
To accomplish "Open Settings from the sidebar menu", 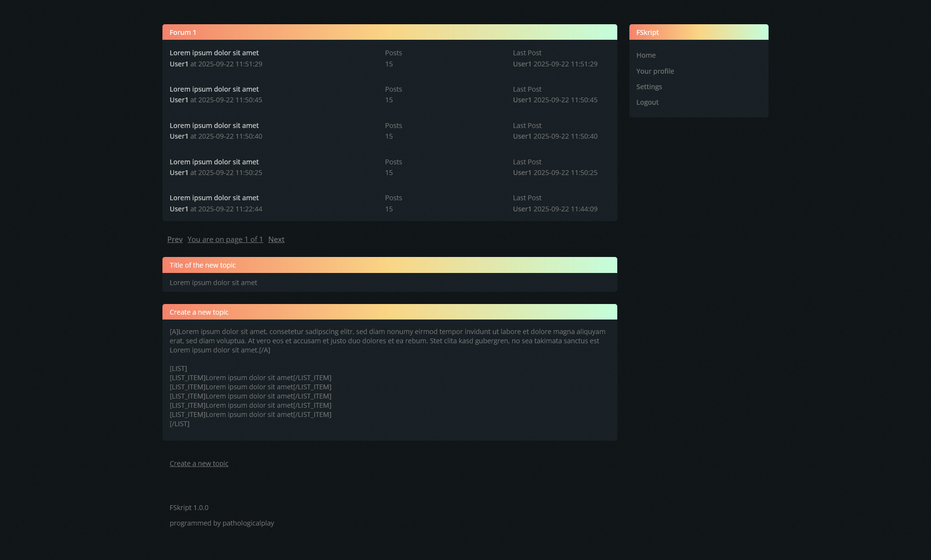I will tap(649, 87).
